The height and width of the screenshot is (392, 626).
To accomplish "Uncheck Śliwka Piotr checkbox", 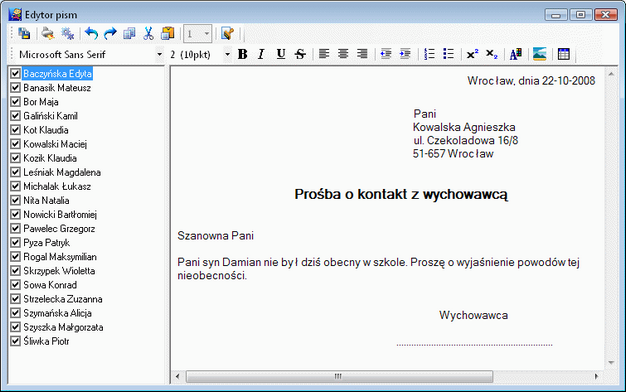I will [15, 341].
